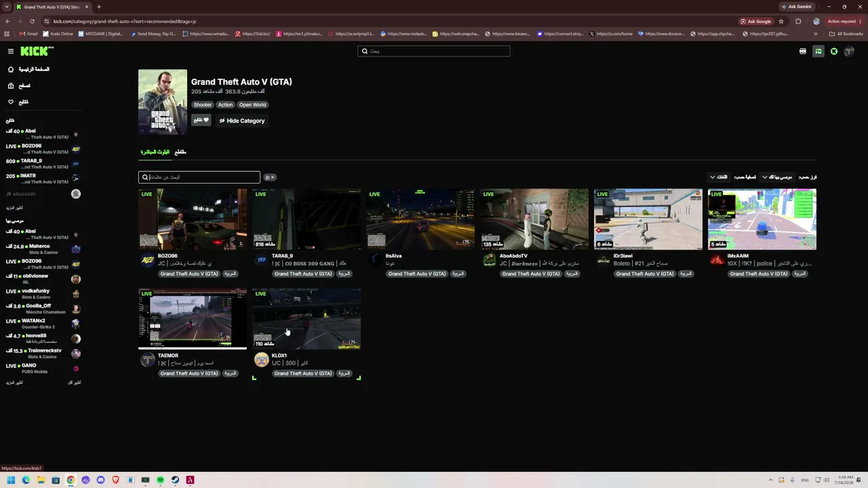Screen dimensions: 868x488
Task: Open Steam from the taskbar
Action: (175, 480)
